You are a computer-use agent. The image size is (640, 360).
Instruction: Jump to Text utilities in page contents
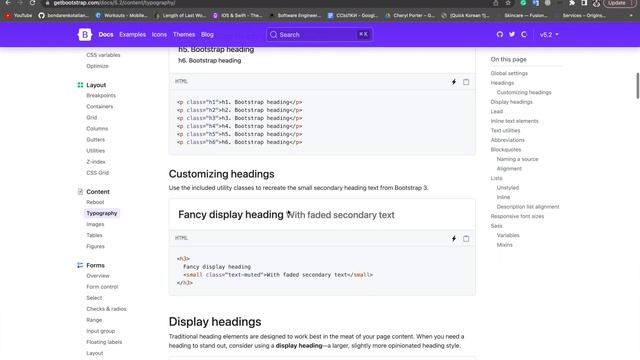pos(505,131)
